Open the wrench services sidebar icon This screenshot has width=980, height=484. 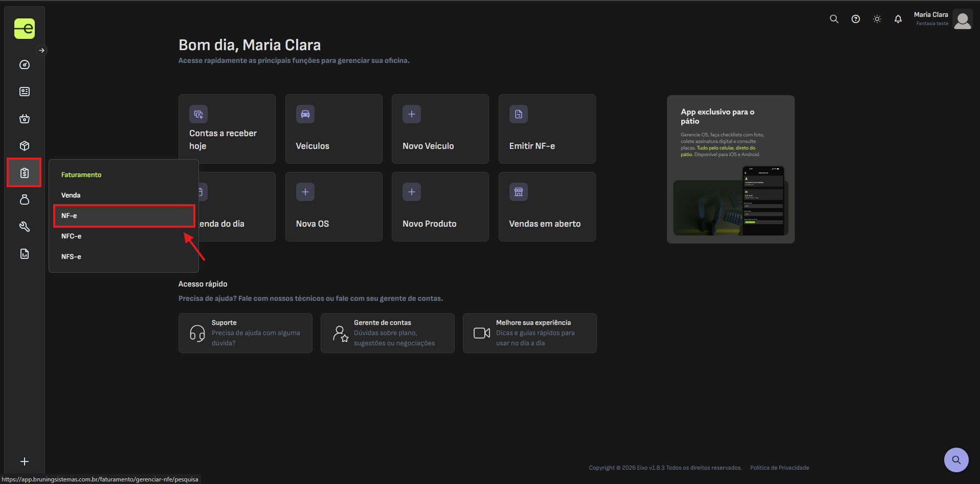(x=25, y=227)
